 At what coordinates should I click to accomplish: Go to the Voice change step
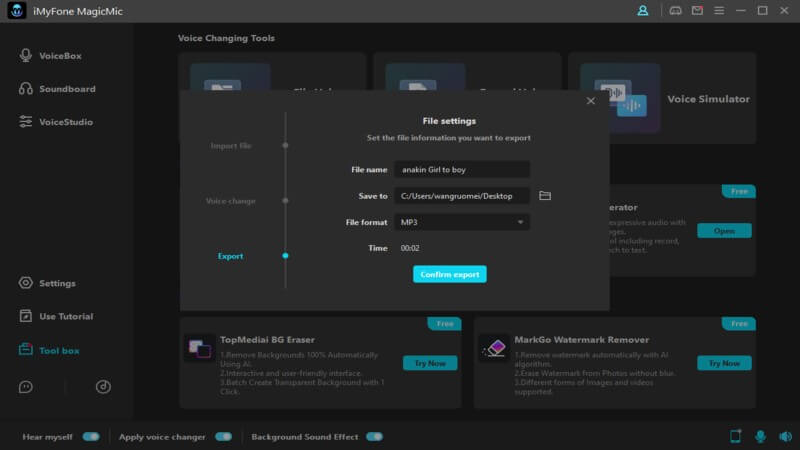231,201
